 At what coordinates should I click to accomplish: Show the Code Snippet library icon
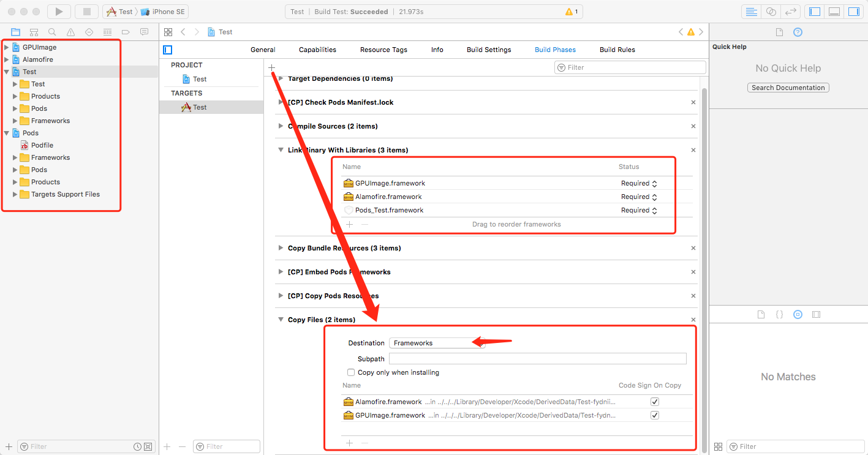tap(779, 314)
